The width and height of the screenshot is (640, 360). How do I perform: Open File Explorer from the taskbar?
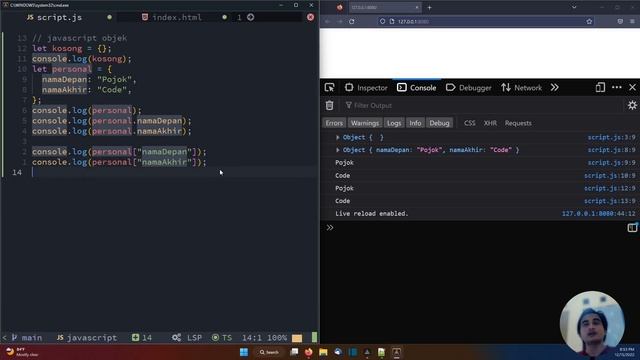(323, 352)
